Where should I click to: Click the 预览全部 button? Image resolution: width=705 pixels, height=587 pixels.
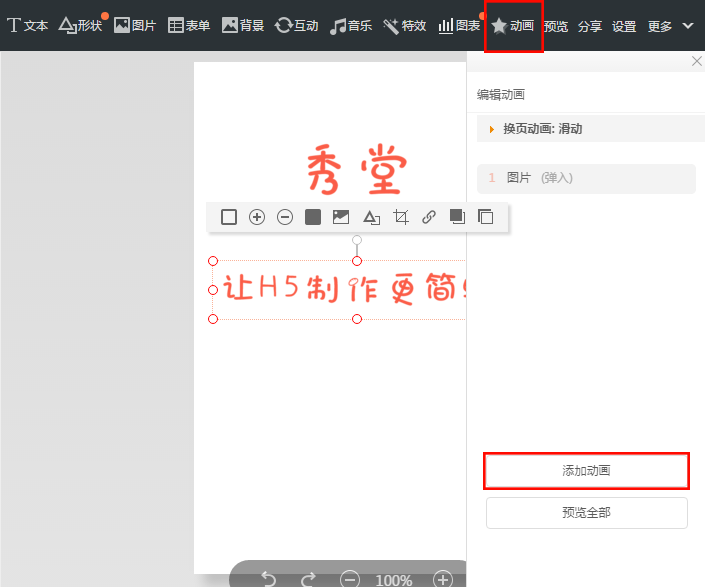coord(586,513)
